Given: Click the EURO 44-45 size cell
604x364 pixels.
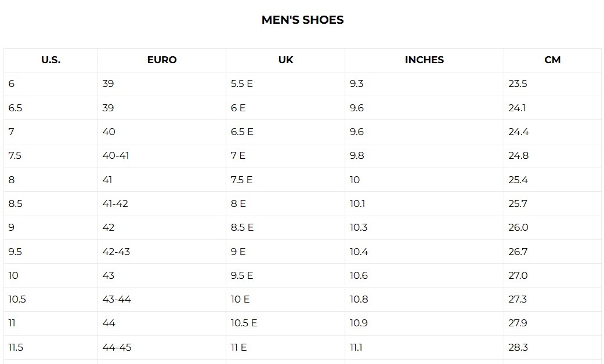Looking at the screenshot, I should [117, 347].
